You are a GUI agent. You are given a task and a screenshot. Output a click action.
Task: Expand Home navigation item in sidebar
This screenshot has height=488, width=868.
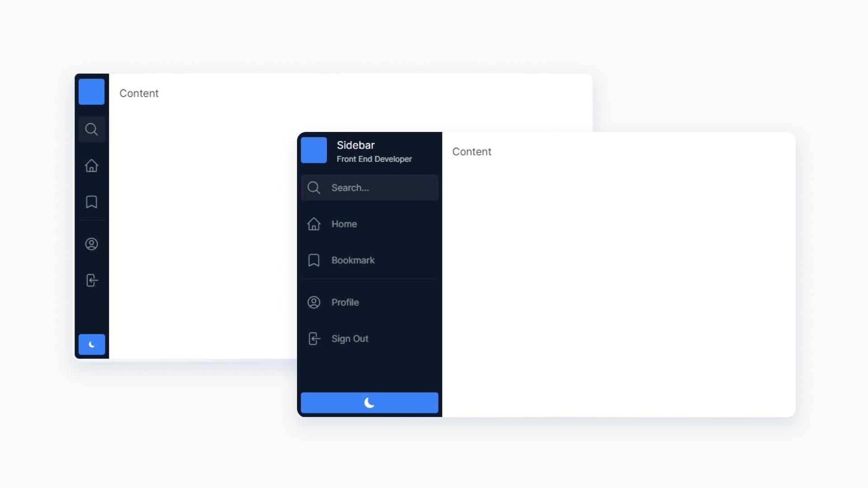369,224
